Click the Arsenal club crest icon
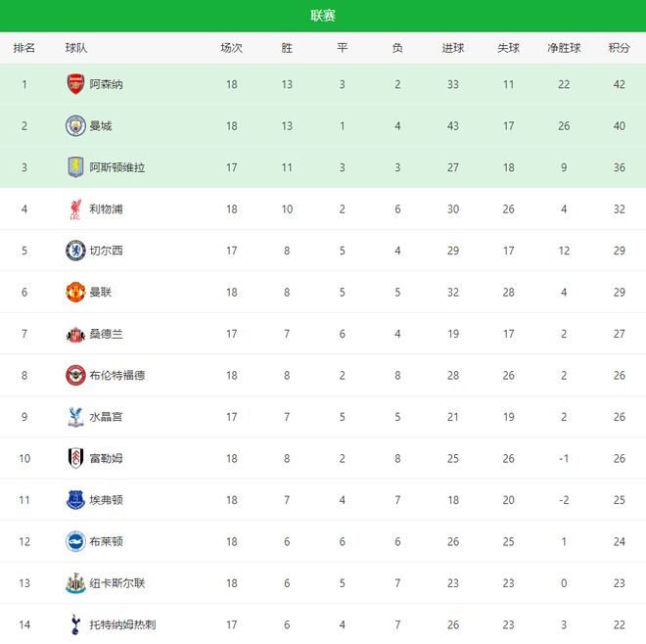The image size is (646, 644). (x=75, y=84)
